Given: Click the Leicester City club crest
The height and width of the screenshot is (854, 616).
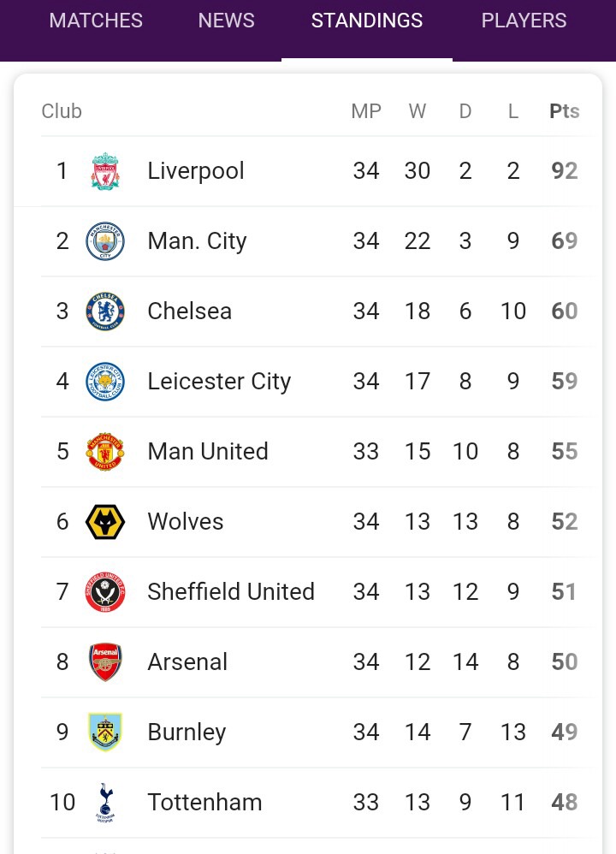Looking at the screenshot, I should point(105,382).
